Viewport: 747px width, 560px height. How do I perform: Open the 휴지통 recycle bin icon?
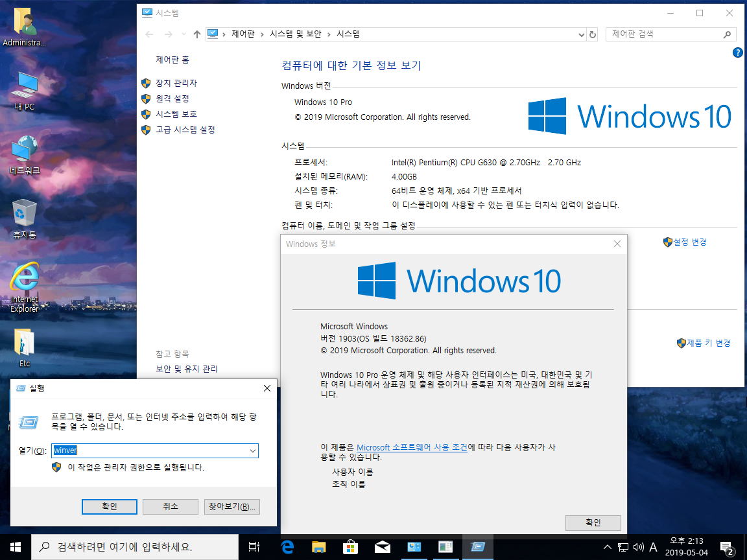pos(24,219)
